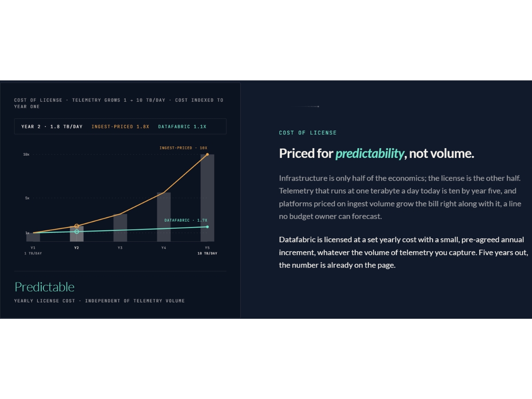Click the teal Y2 marker on Datafabric line
532x399 pixels.
click(x=77, y=231)
